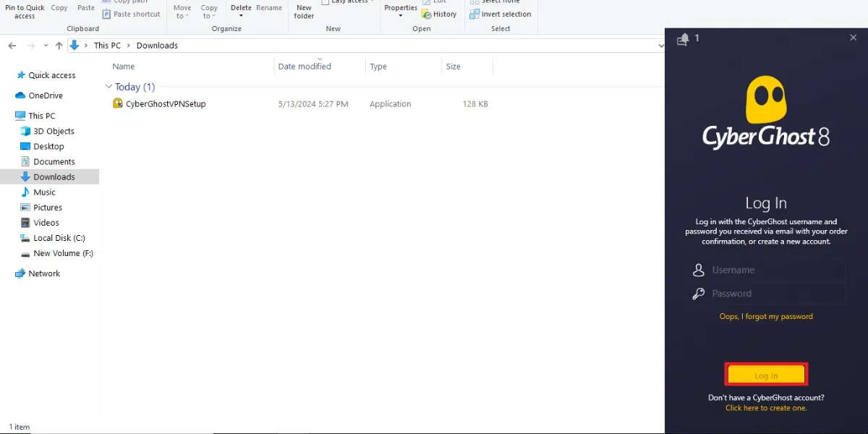
Task: Click the key icon beside Password
Action: pyautogui.click(x=698, y=294)
